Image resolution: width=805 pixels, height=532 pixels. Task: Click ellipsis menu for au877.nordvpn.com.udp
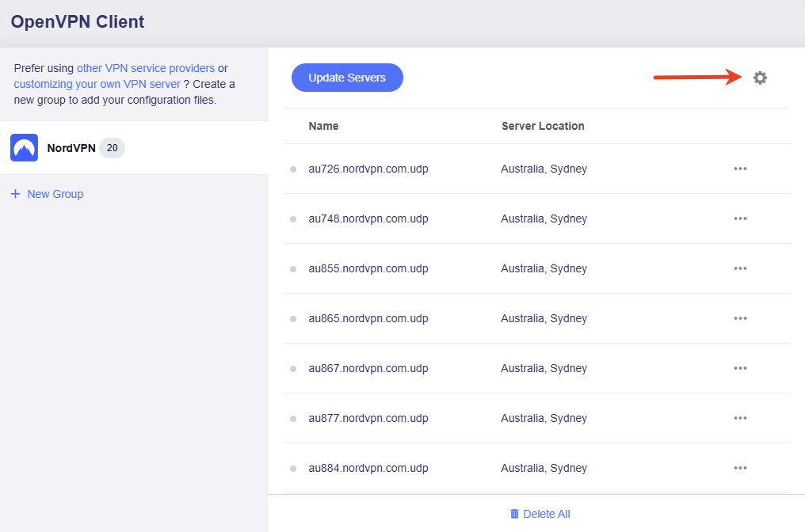pos(740,418)
